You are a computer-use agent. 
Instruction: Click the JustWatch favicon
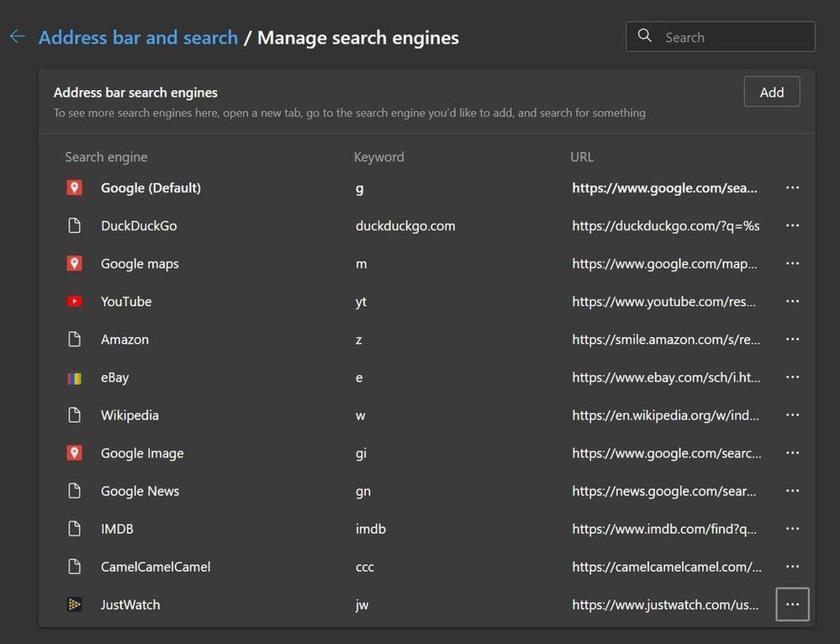pos(75,604)
